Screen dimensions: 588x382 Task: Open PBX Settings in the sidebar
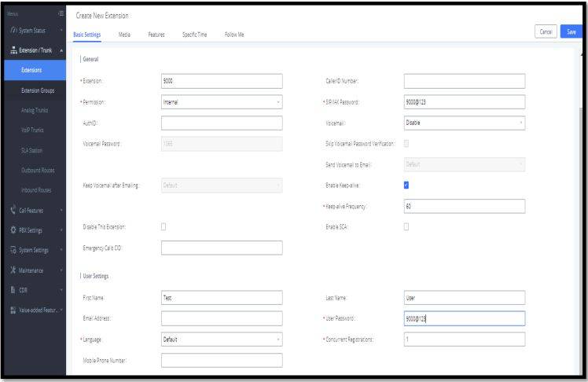coord(32,230)
